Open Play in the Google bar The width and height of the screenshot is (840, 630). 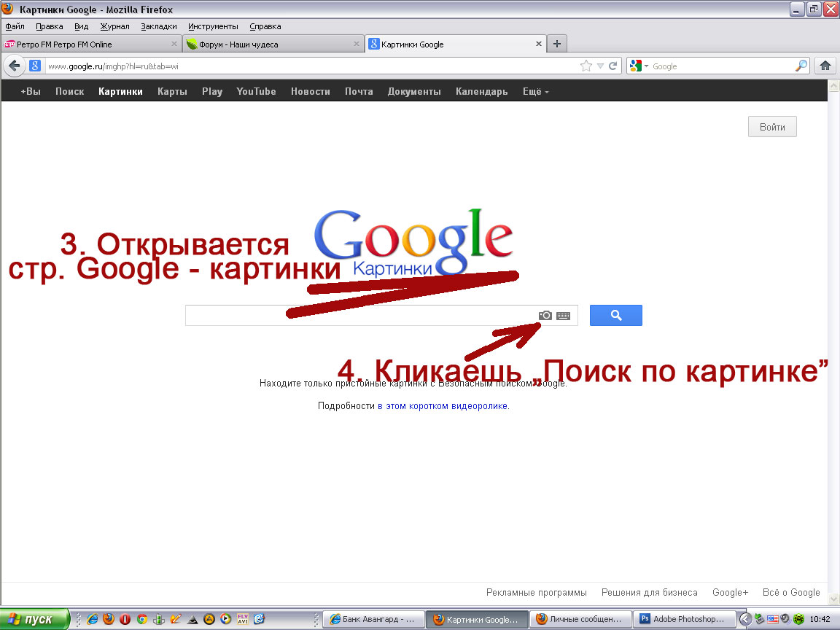coord(212,92)
